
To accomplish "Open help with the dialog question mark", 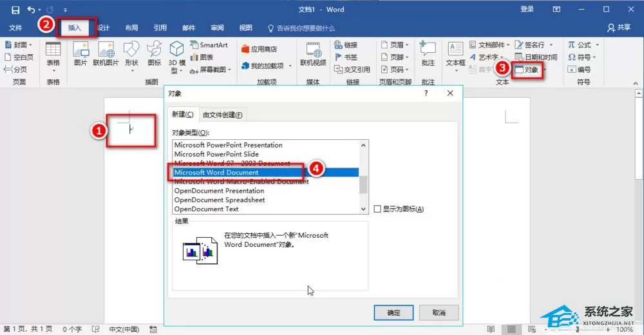I will coord(426,93).
